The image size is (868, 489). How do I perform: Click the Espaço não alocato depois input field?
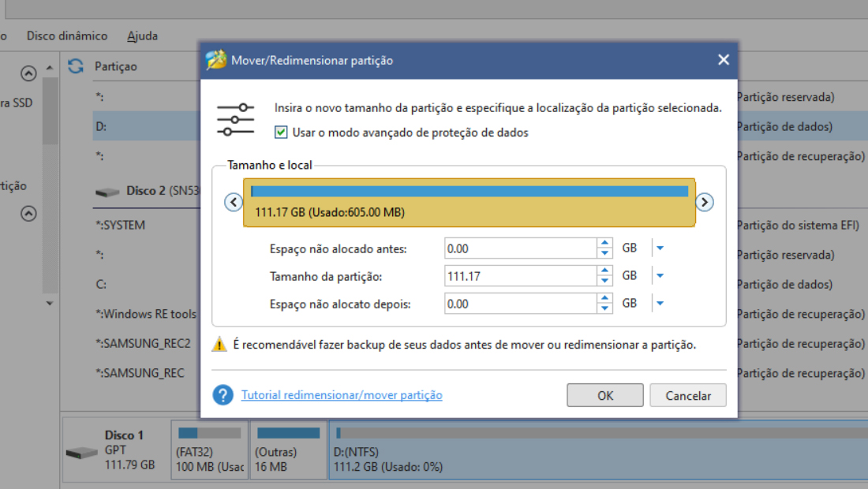coord(520,304)
